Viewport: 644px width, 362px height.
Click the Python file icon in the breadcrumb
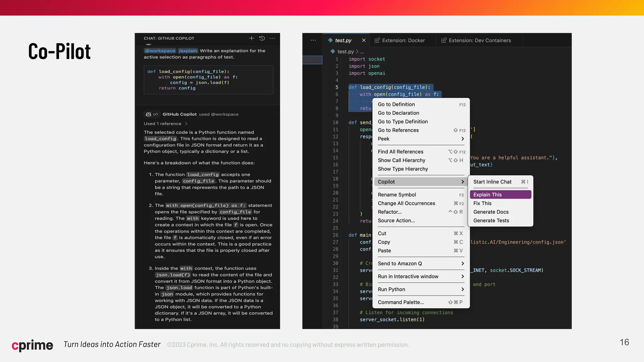pyautogui.click(x=333, y=52)
